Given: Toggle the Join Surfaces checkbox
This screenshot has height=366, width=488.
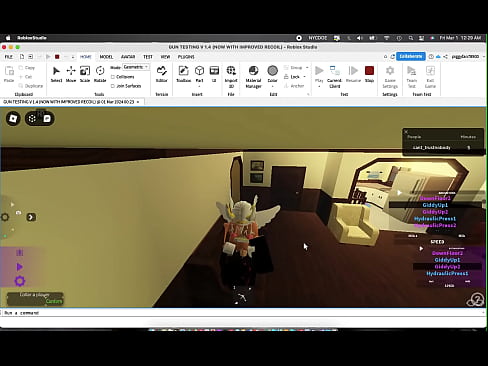Looking at the screenshot, I should click(x=113, y=86).
